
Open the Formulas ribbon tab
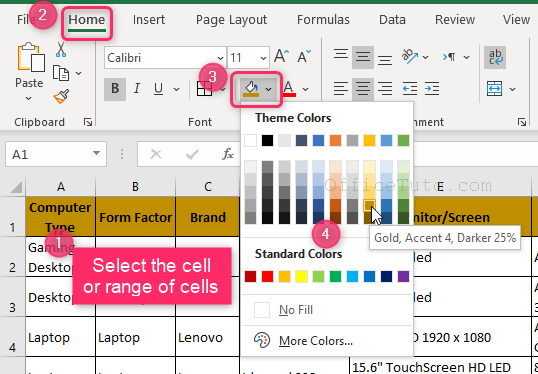323,20
